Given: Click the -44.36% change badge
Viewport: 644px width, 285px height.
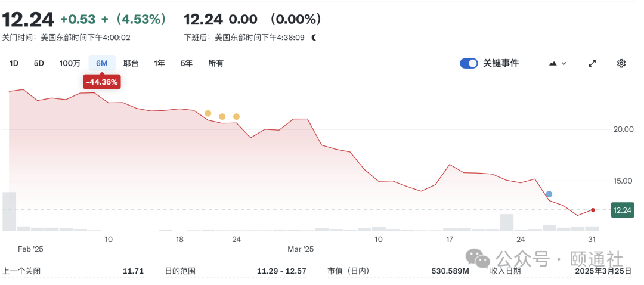Looking at the screenshot, I should [102, 82].
